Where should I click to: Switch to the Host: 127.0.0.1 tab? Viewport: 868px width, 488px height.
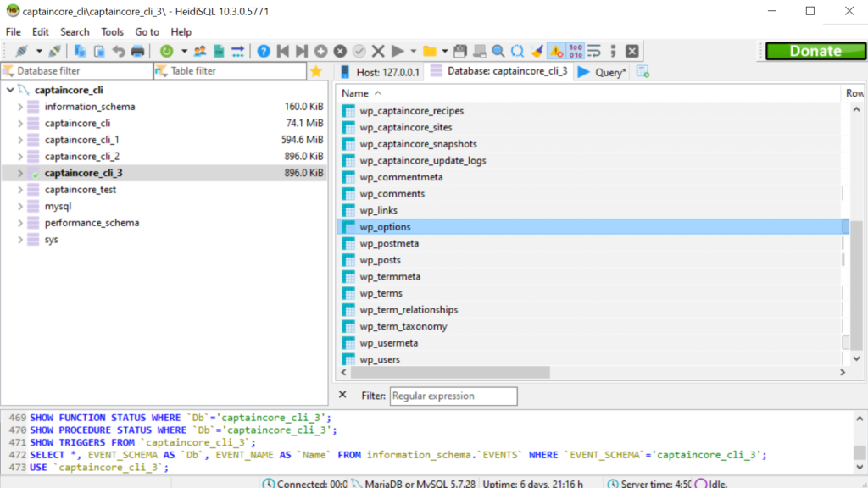(380, 72)
